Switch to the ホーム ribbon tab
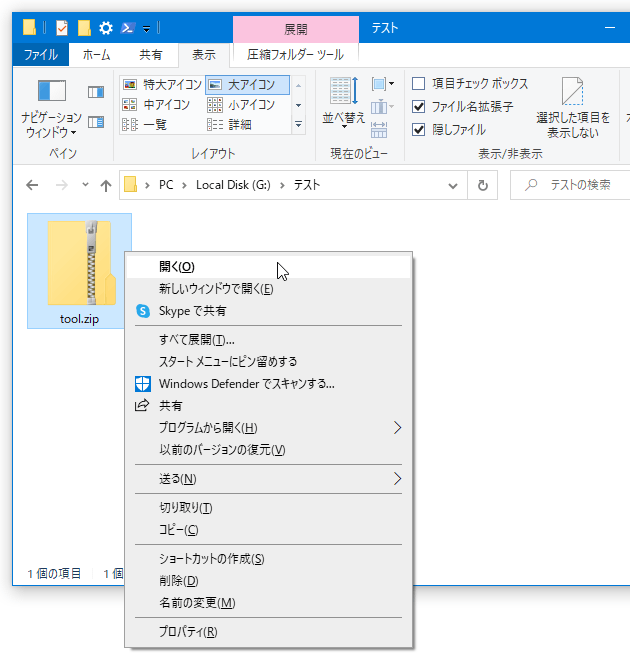Image resolution: width=630 pixels, height=660 pixels. click(x=96, y=55)
